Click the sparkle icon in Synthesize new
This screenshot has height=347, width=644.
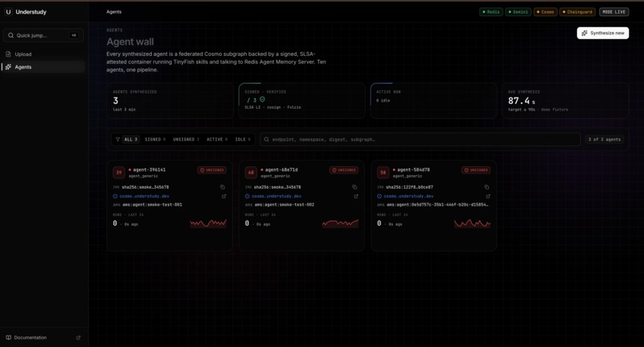584,33
